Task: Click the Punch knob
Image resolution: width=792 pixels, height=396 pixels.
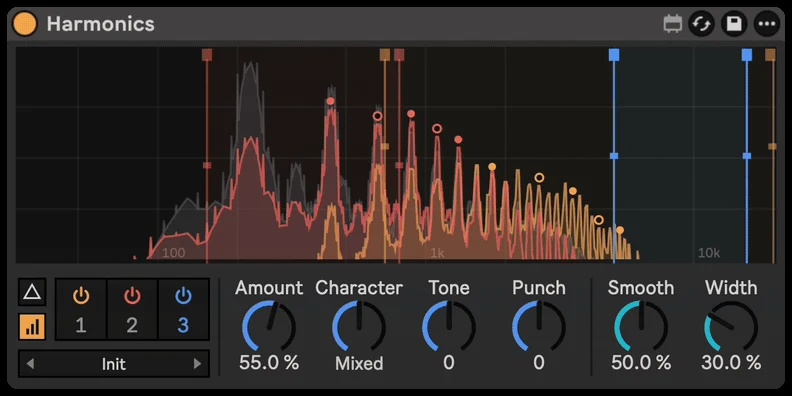Action: click(x=539, y=326)
